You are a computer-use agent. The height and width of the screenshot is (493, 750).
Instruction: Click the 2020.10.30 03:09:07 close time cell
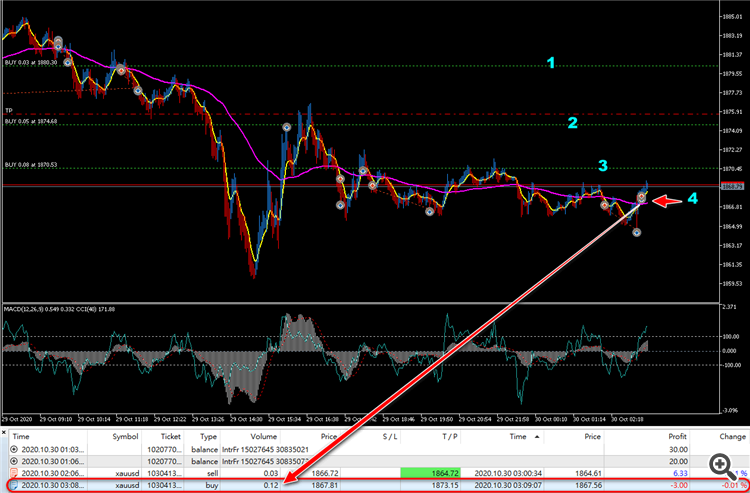point(507,485)
